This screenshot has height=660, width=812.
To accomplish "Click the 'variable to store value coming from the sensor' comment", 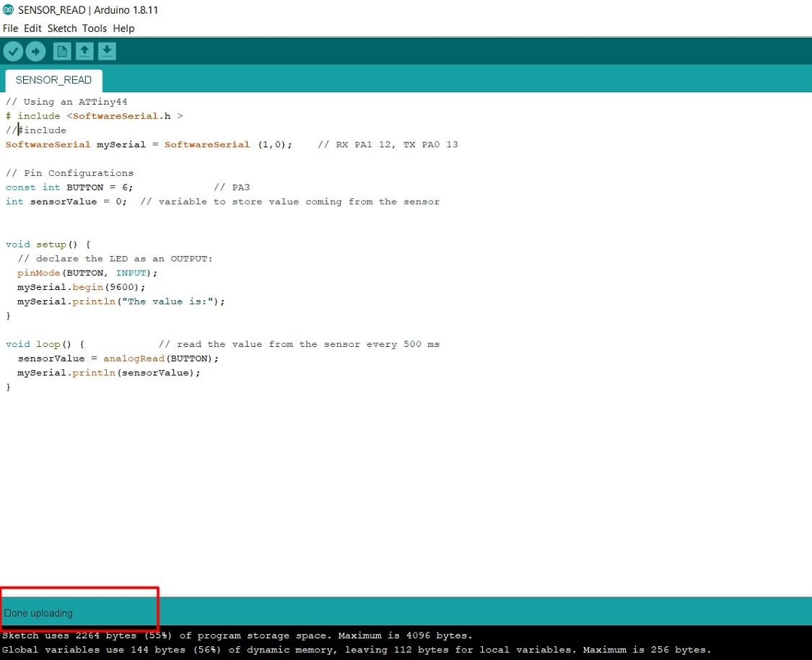I will pyautogui.click(x=290, y=201).
